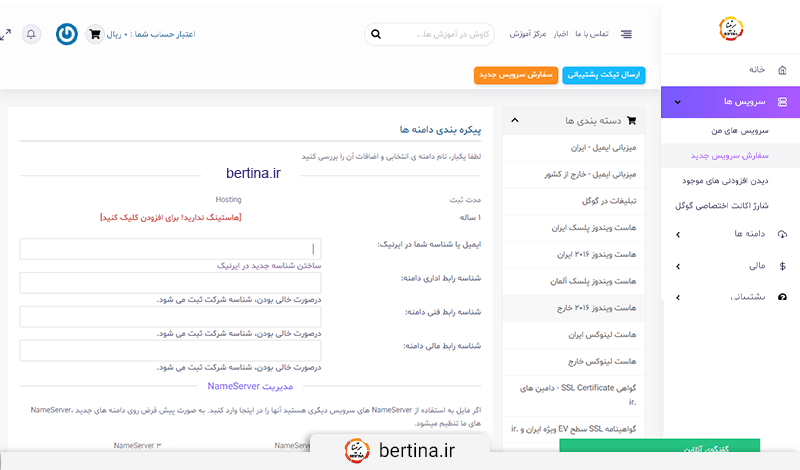
Task: Click the blue ارسال تیکت پشتیبانی button
Action: tap(604, 76)
